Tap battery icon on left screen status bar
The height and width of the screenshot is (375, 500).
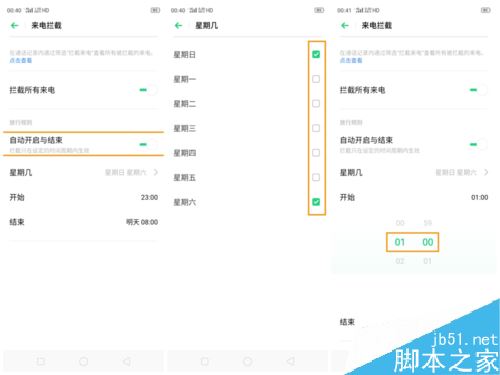(155, 10)
